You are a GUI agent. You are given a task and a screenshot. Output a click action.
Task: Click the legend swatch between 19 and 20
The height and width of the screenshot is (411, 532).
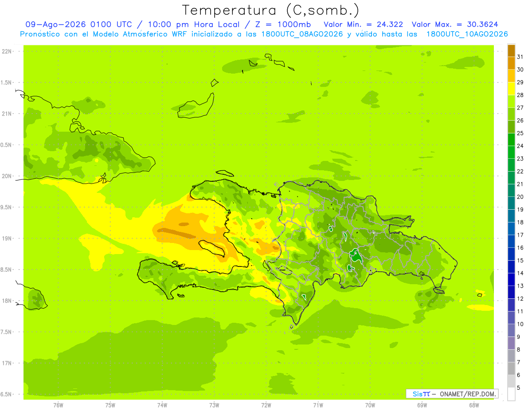coord(511,204)
